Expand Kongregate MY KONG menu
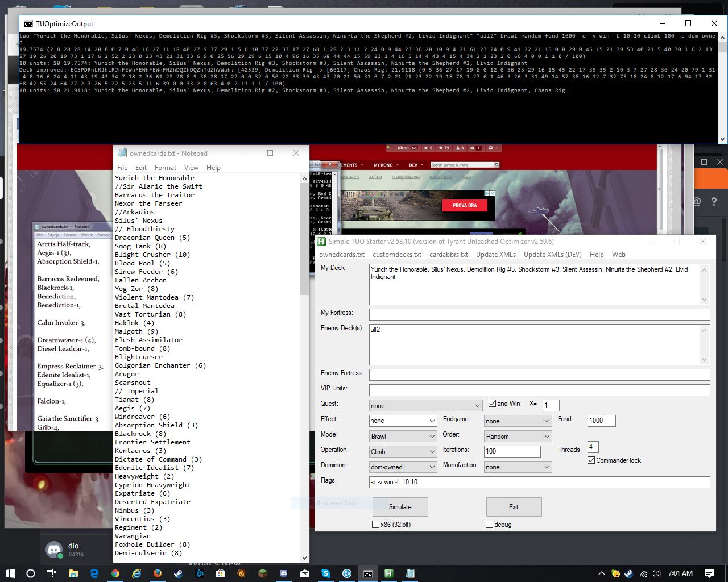728x582 pixels. pyautogui.click(x=386, y=165)
